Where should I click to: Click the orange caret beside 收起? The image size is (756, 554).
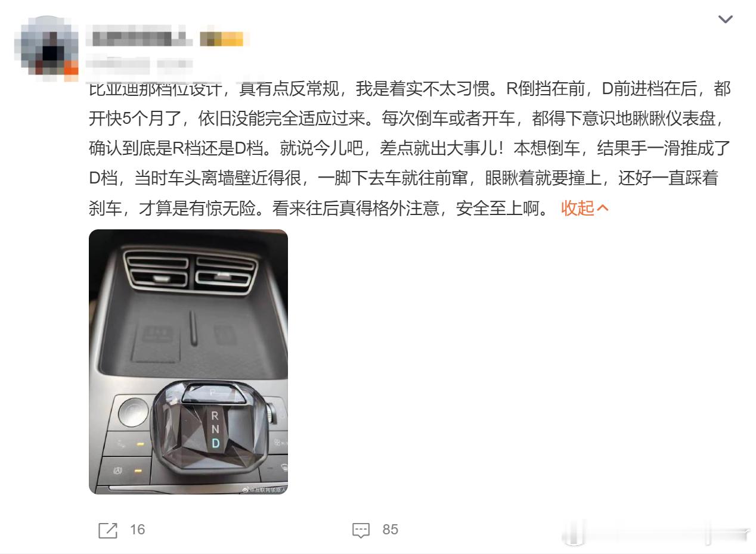coord(602,208)
